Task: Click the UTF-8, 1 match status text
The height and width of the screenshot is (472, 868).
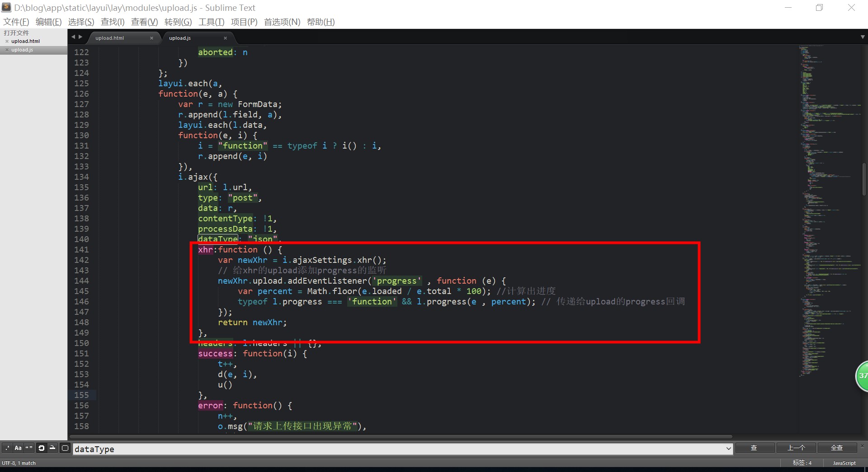Action: coord(19,463)
